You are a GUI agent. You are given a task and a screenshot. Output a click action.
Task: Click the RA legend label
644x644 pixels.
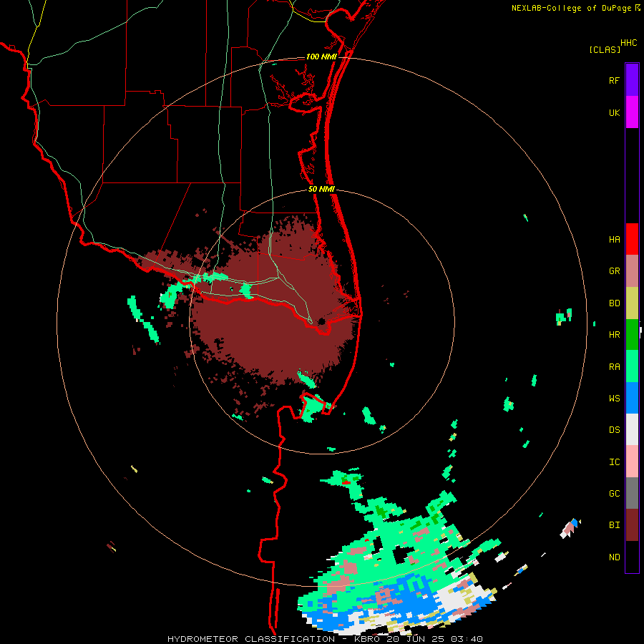[614, 367]
